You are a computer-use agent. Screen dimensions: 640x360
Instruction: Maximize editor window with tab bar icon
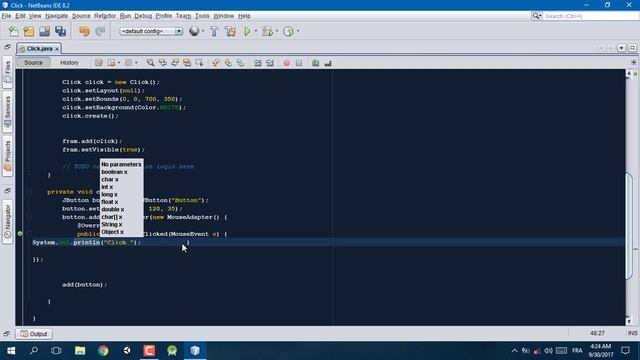(632, 48)
